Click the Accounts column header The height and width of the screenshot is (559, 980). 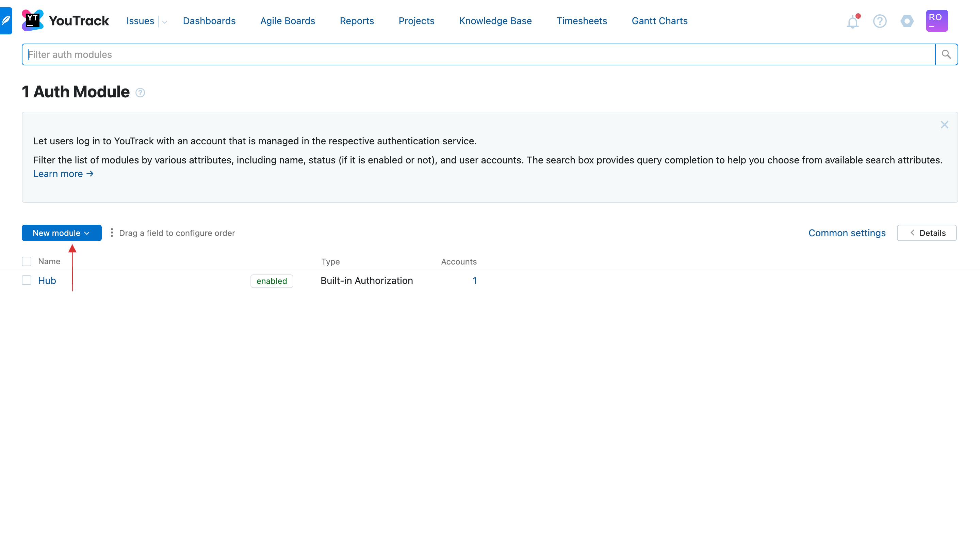459,262
